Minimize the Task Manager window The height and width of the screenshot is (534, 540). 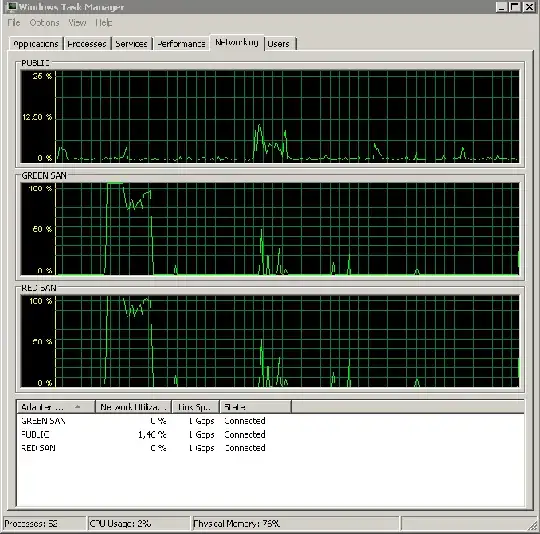click(501, 7)
